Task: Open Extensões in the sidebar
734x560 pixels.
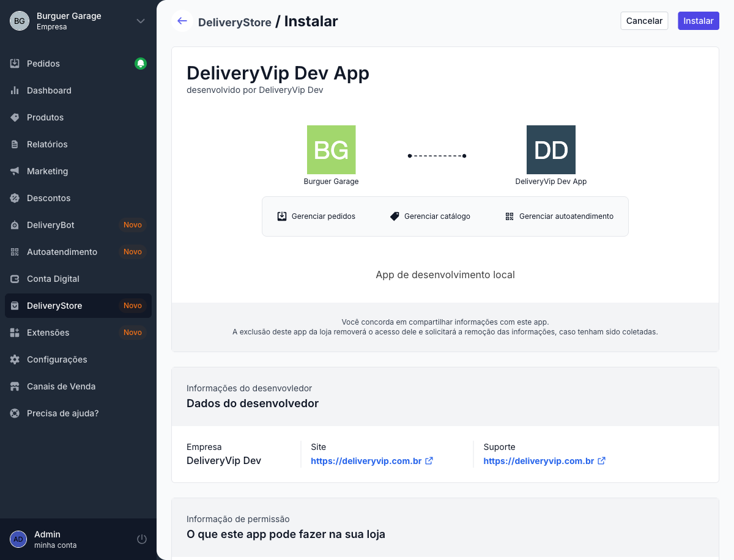Action: pos(78,333)
